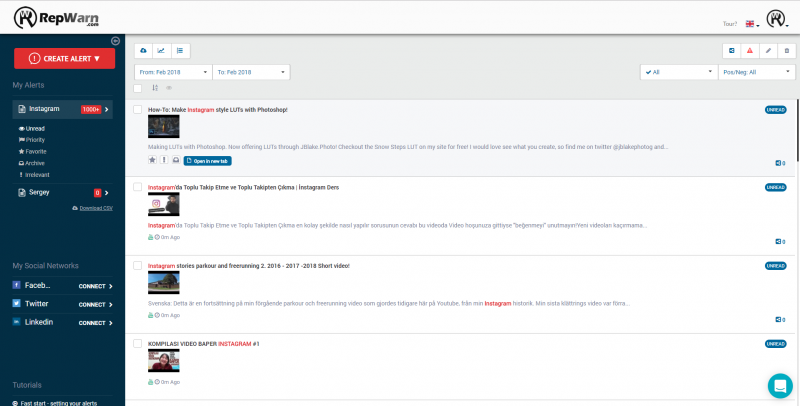The height and width of the screenshot is (406, 800).
Task: Open the Pos/Neg: All dropdown
Action: coord(757,72)
